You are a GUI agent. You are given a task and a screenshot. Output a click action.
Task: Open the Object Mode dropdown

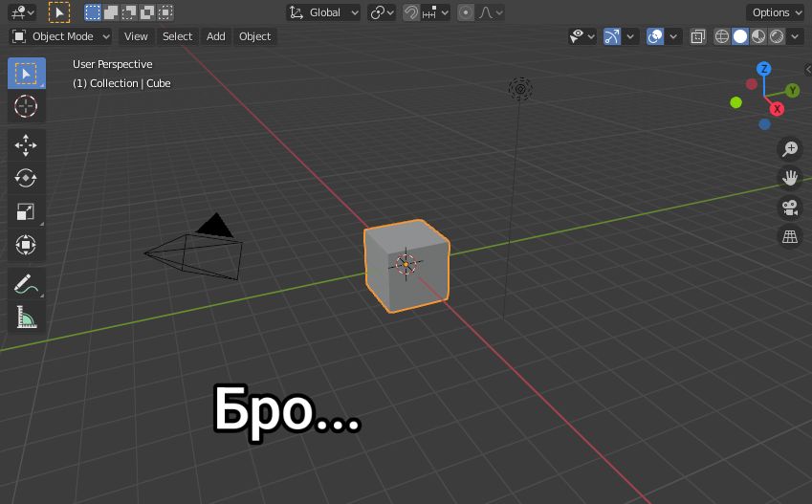pos(60,36)
